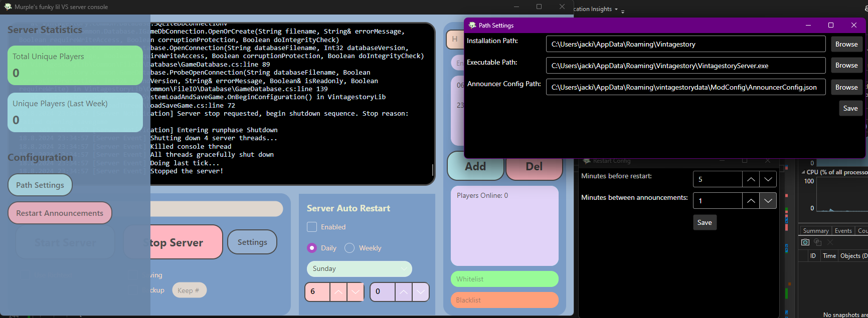The height and width of the screenshot is (318, 868).
Task: Maximize the Path Settings window
Action: pos(831,25)
